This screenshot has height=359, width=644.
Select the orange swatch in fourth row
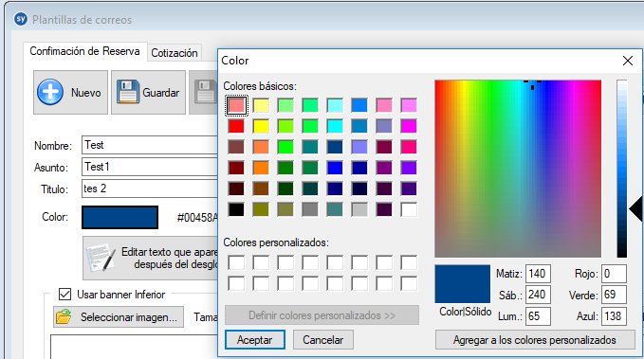click(x=261, y=168)
